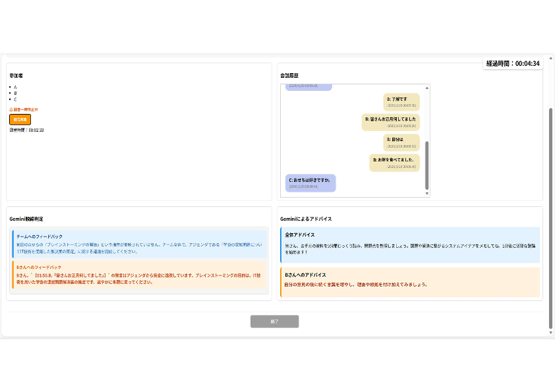Click the page scrollbar down arrow

click(x=551, y=333)
